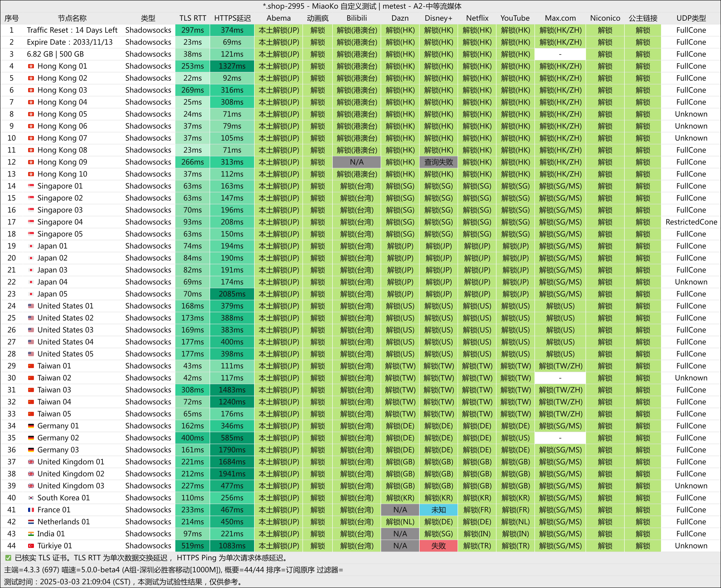Click the United Kingdom 03 flag icon

tap(31, 486)
